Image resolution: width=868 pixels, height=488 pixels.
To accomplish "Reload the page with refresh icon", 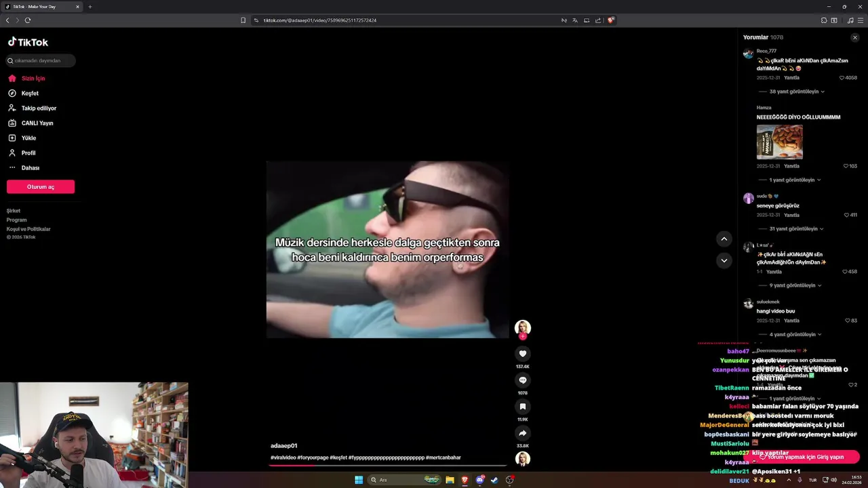I will tap(28, 20).
